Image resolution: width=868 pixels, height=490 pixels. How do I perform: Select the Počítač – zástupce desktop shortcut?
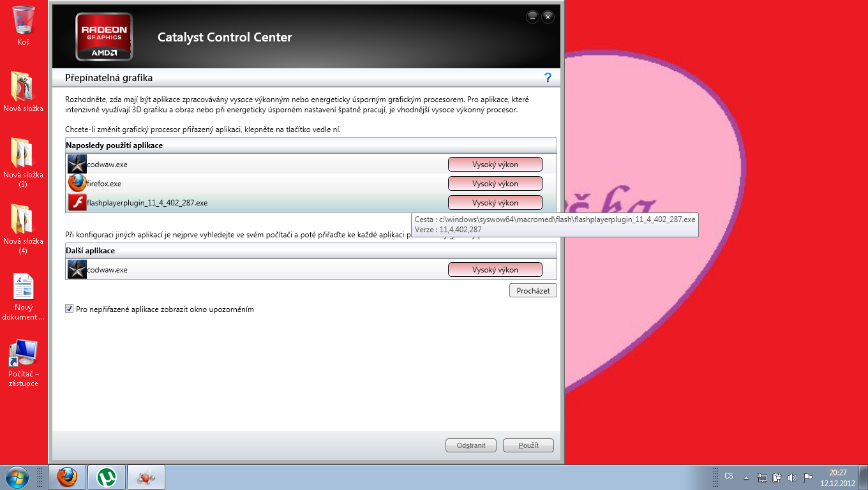tap(24, 363)
